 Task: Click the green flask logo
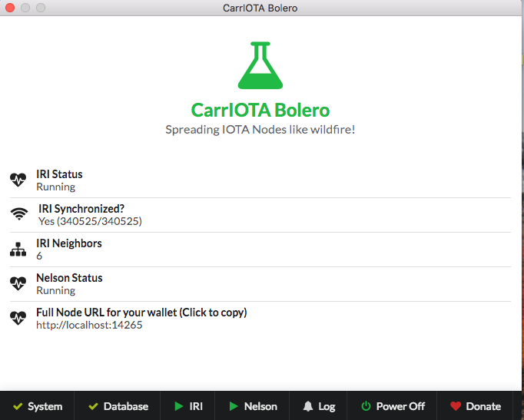coord(260,65)
